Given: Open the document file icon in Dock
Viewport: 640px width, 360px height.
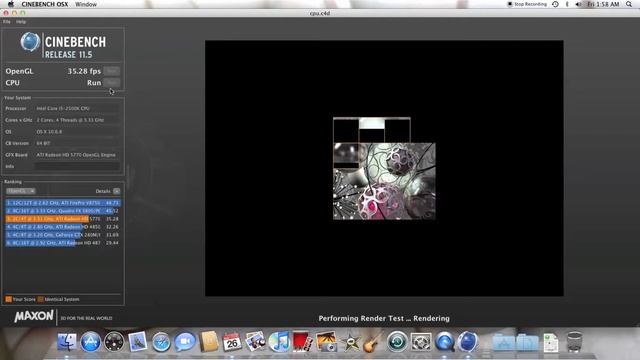Looking at the screenshot, I should [551, 342].
